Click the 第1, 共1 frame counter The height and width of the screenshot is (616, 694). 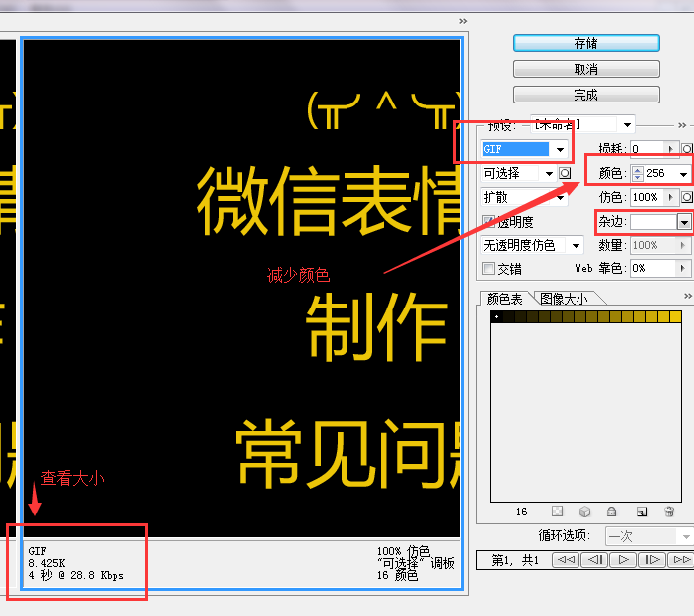pyautogui.click(x=515, y=560)
